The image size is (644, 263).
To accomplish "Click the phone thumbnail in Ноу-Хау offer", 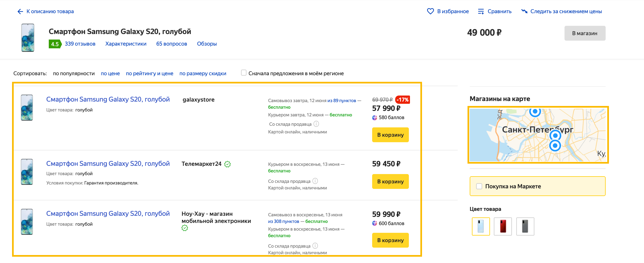I will coord(27,222).
